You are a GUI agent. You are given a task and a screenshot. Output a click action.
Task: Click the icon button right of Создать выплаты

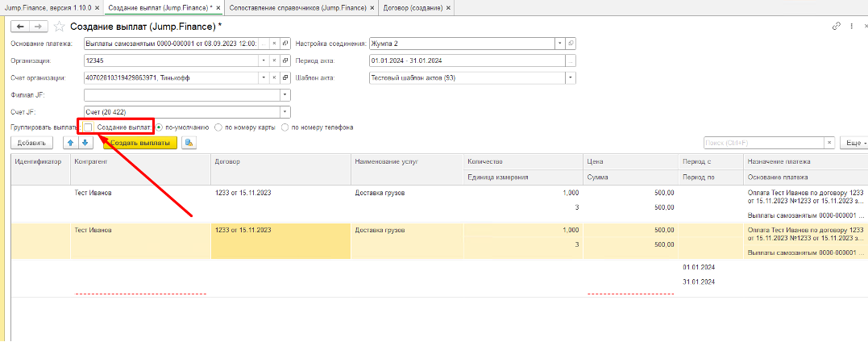(x=189, y=143)
